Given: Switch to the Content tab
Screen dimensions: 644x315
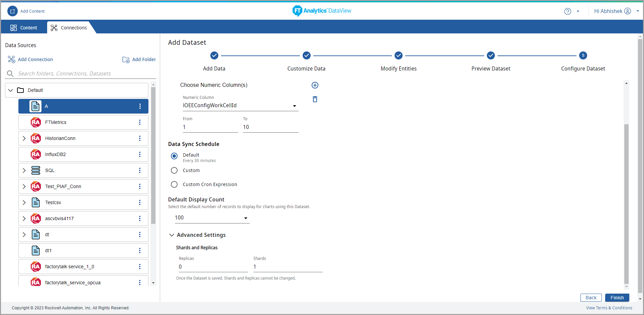Looking at the screenshot, I should click(24, 28).
